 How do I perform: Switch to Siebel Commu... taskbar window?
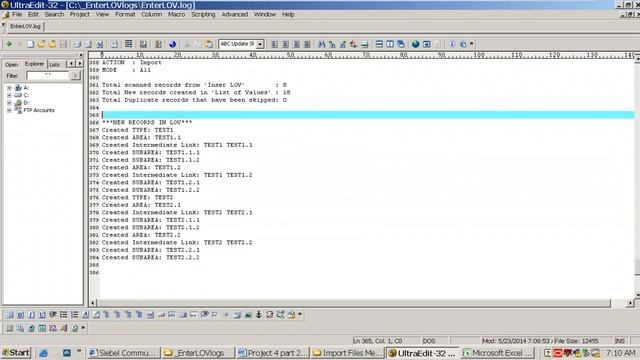pyautogui.click(x=124, y=353)
